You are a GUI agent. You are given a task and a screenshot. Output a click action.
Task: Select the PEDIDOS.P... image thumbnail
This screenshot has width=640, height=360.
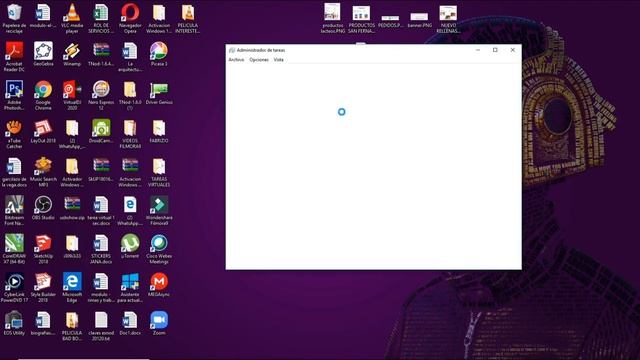point(390,21)
